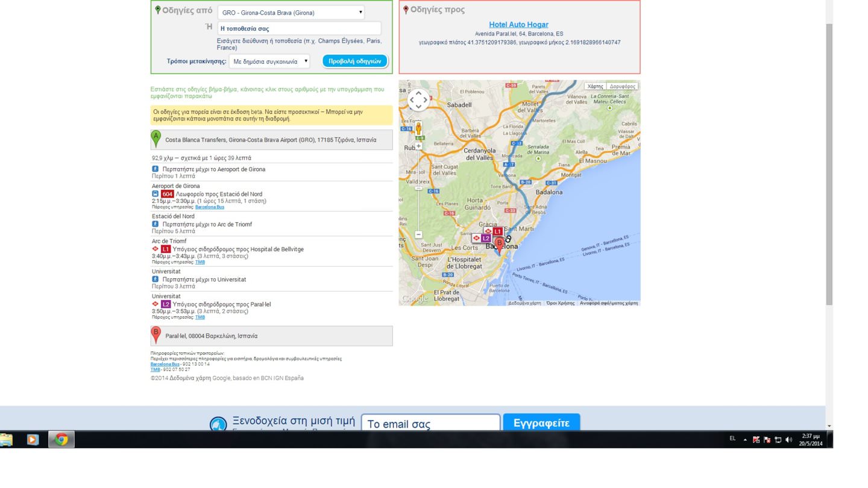Click the green A start marker in directions
The image size is (868, 488).
coord(156,138)
